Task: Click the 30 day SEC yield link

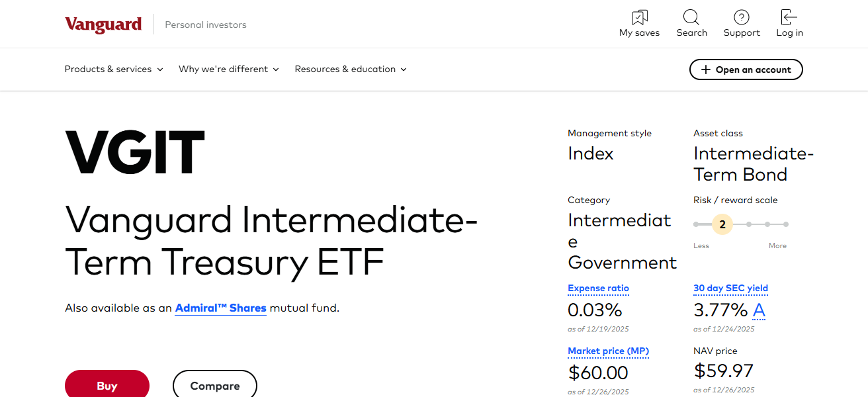Action: (x=730, y=288)
